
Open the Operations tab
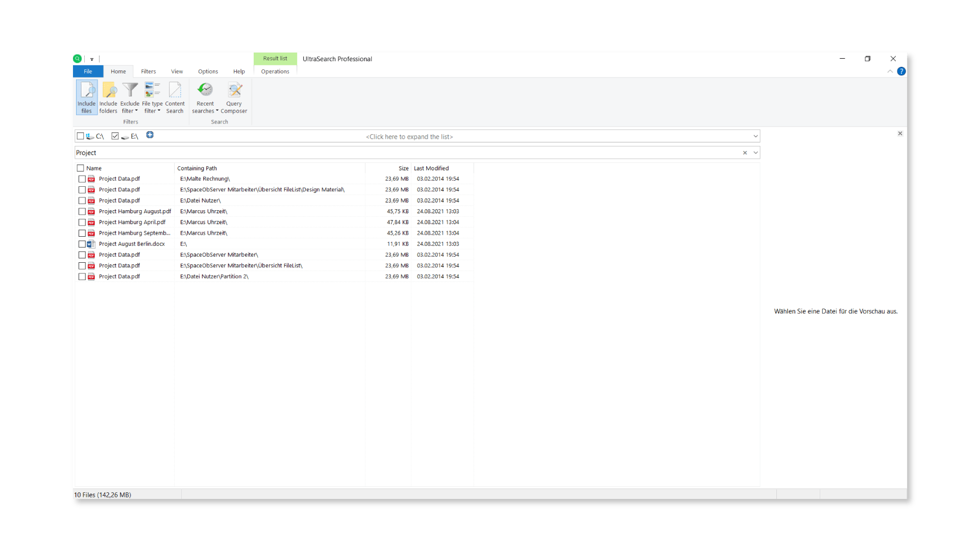coord(275,71)
